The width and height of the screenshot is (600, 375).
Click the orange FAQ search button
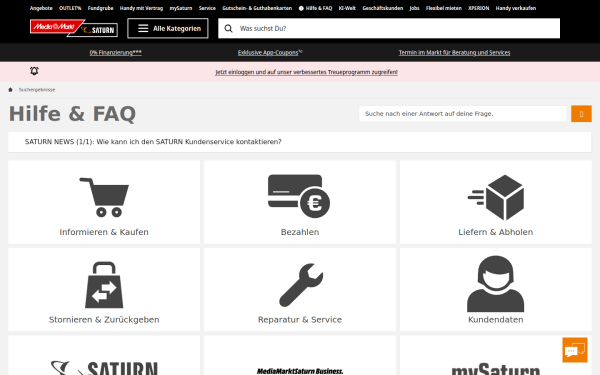click(x=581, y=114)
